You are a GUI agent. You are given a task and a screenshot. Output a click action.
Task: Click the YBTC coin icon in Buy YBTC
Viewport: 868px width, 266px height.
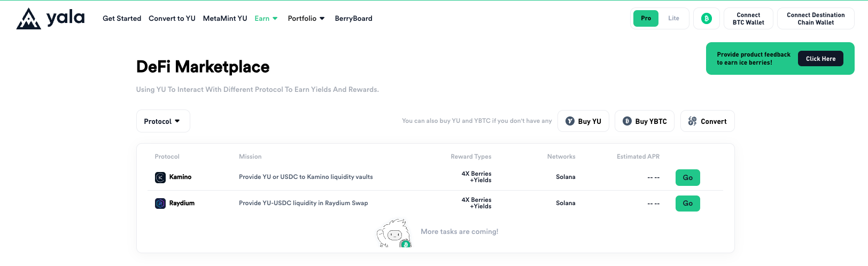[x=627, y=121]
